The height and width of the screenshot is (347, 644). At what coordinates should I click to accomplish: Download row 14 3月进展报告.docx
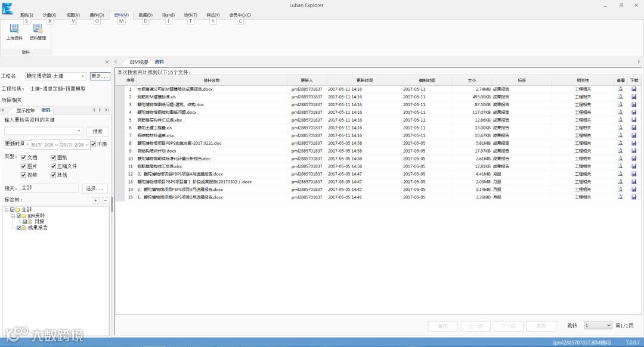pyautogui.click(x=634, y=190)
